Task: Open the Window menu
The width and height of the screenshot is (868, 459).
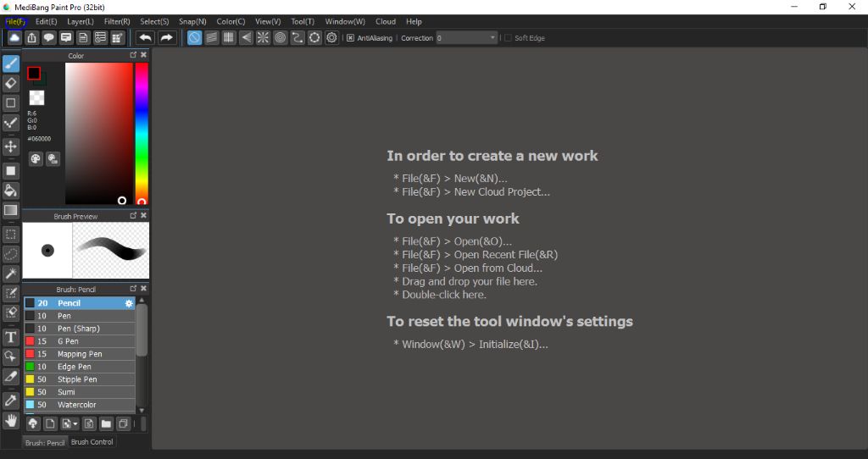Action: click(345, 21)
